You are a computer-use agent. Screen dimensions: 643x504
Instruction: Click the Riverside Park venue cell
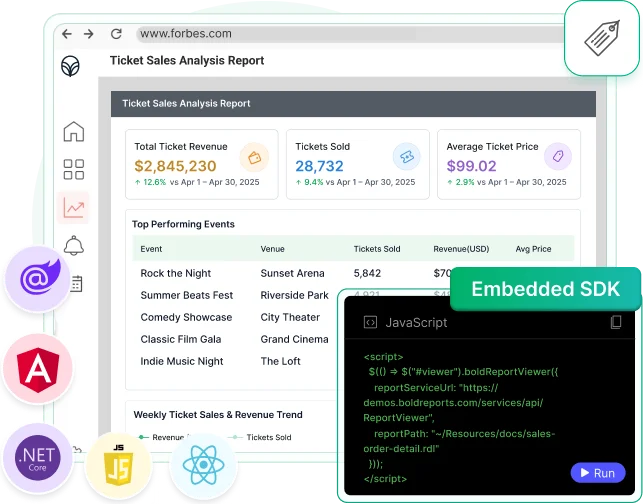pos(294,295)
